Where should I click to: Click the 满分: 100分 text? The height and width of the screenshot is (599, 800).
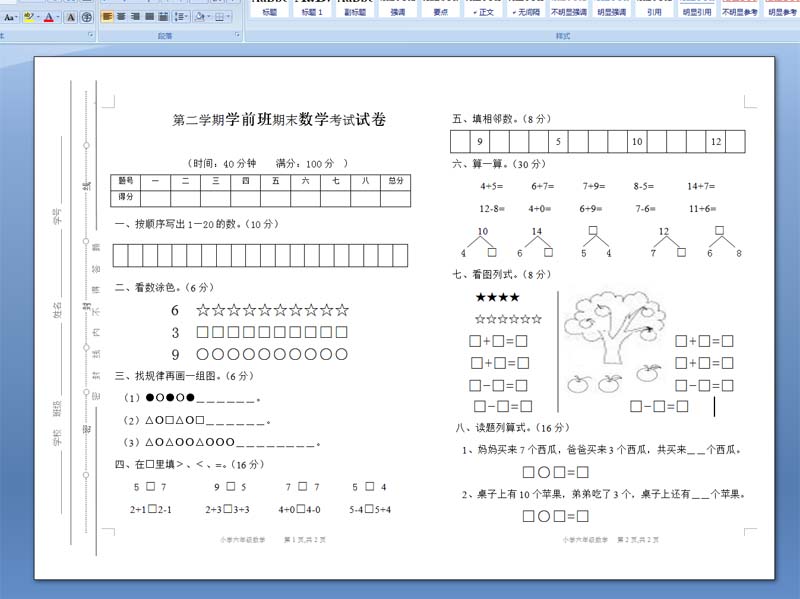click(305, 163)
